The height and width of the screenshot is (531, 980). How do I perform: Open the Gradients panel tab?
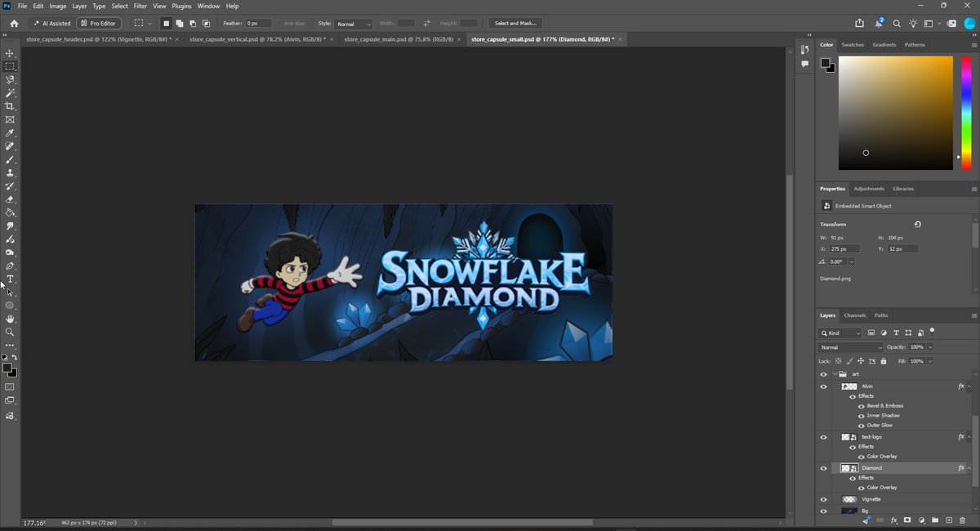click(x=884, y=45)
